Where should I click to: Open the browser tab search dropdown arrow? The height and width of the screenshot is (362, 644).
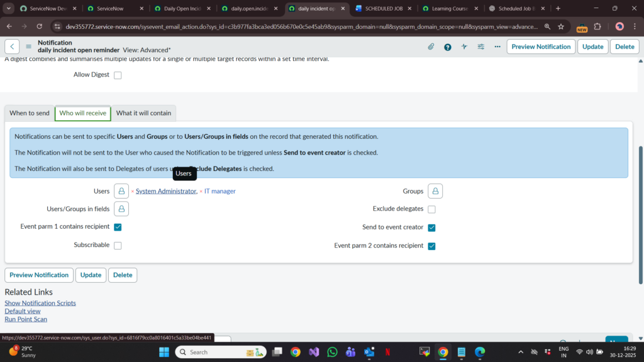tap(9, 9)
